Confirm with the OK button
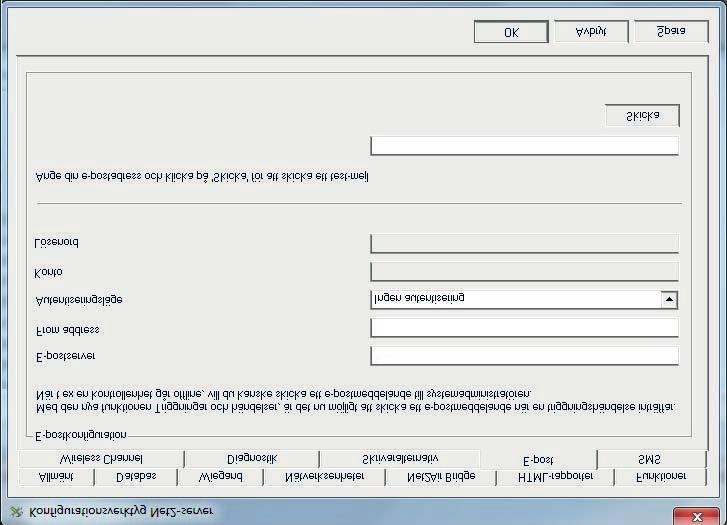This screenshot has width=727, height=525. [x=511, y=32]
